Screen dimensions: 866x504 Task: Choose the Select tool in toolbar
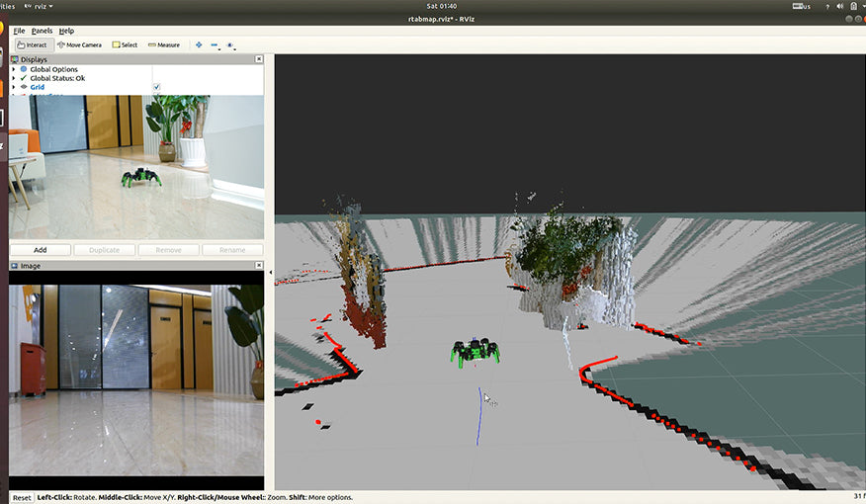pos(125,44)
